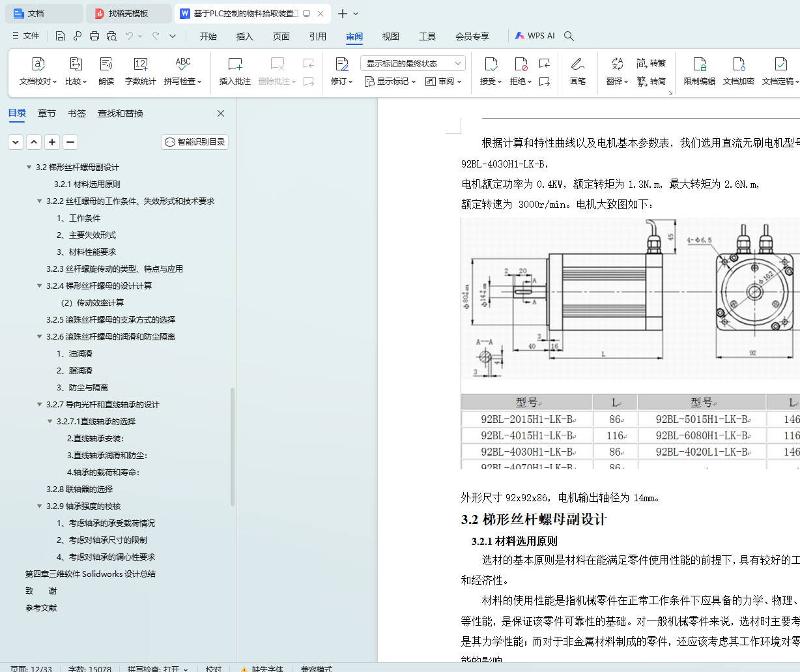Select the 画笔 pen tool
This screenshot has height=672, width=800.
578,71
